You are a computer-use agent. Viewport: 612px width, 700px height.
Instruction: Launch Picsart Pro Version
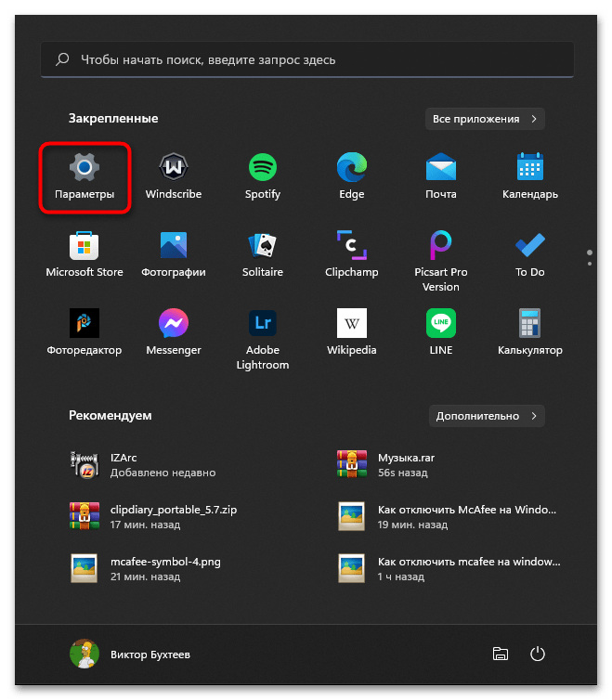point(441,261)
